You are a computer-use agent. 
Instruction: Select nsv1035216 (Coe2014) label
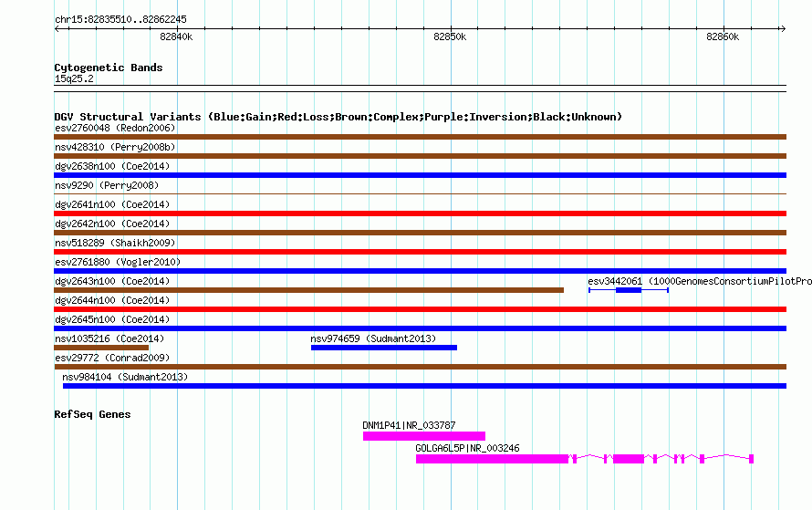pos(109,338)
